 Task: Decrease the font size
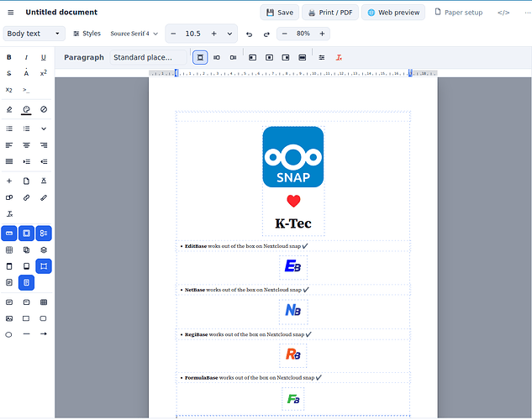tap(173, 34)
